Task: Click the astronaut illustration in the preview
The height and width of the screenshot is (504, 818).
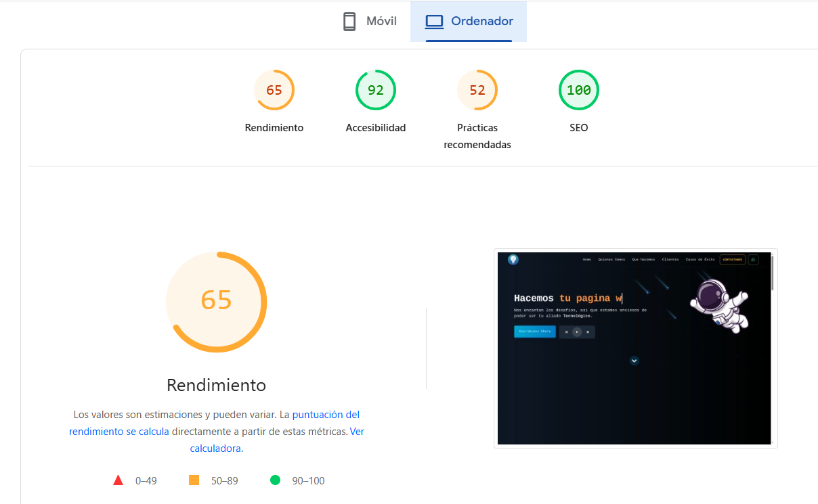Action: (717, 304)
